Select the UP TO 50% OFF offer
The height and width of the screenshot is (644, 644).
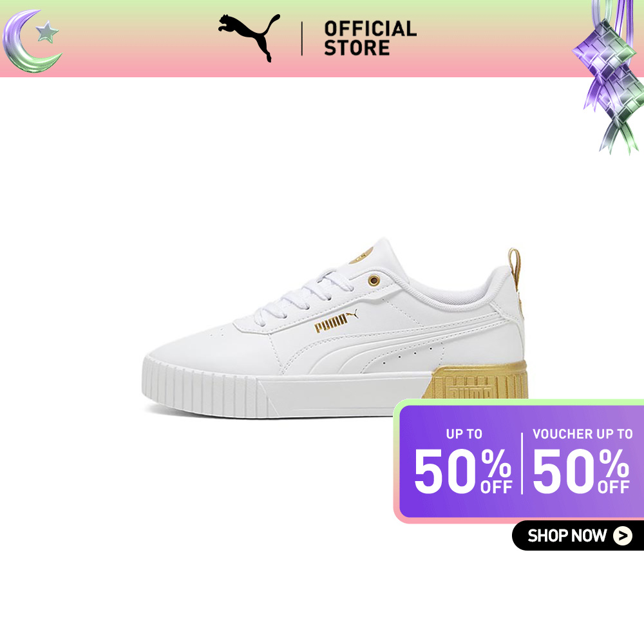click(463, 461)
